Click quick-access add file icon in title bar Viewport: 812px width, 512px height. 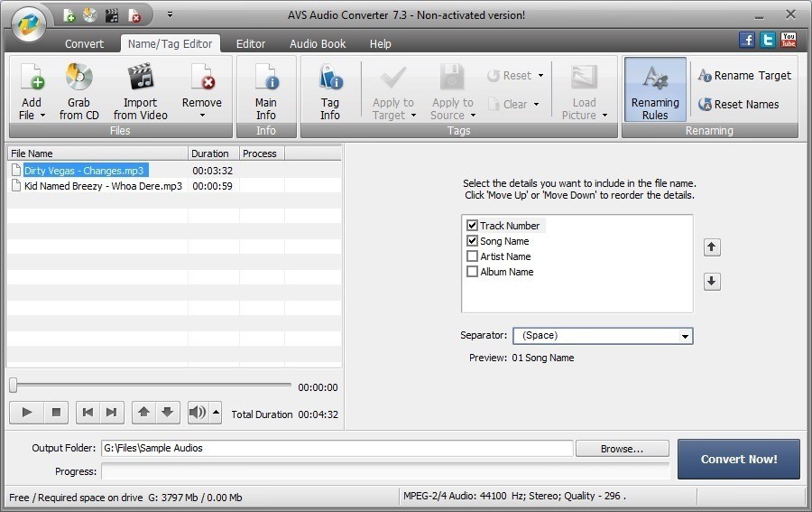pos(69,15)
